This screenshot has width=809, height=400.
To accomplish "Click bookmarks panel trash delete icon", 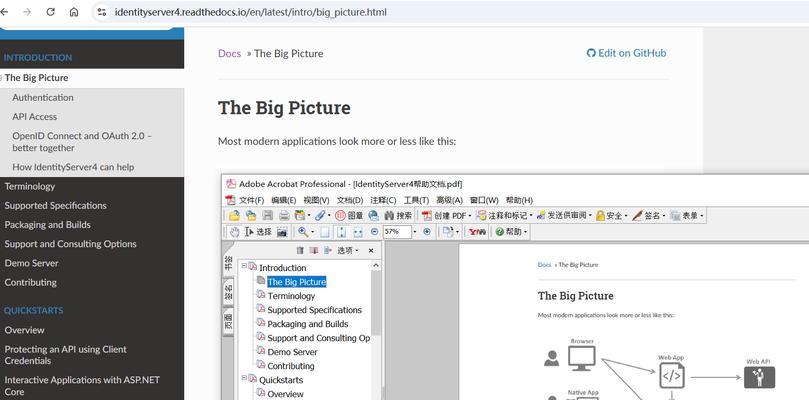I will pyautogui.click(x=300, y=250).
